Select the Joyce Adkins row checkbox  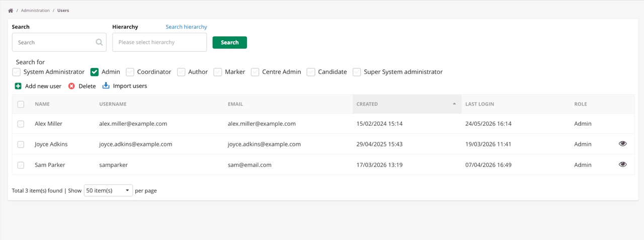pos(21,144)
